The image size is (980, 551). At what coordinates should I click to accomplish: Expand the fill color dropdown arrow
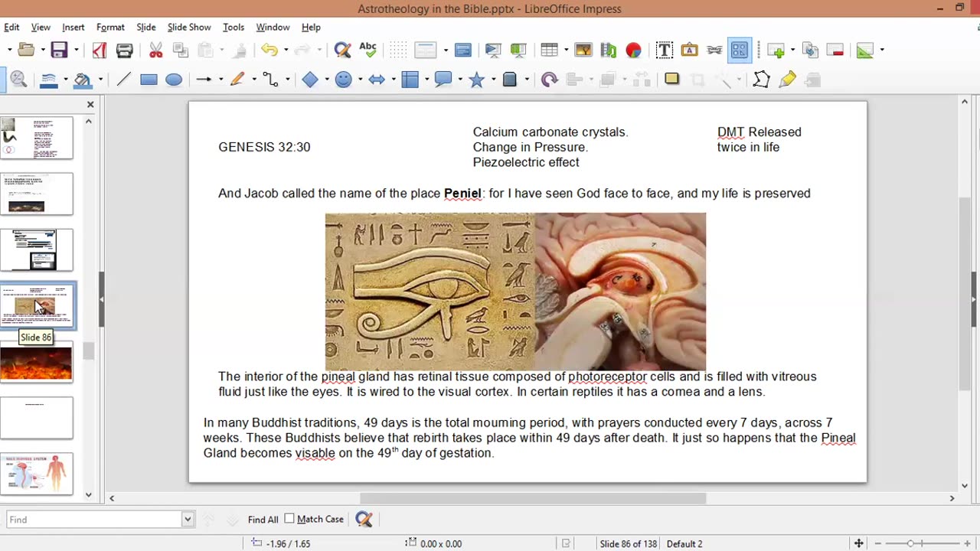pos(100,80)
